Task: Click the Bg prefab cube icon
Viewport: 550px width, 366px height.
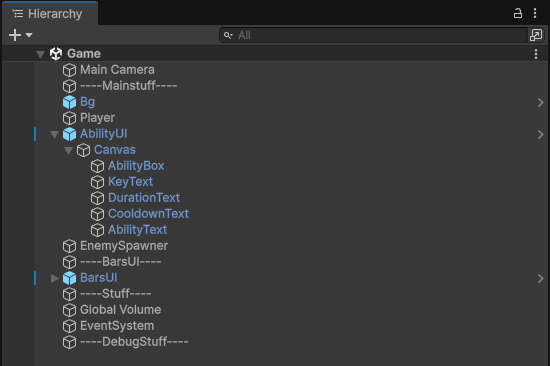Action: pyautogui.click(x=69, y=102)
